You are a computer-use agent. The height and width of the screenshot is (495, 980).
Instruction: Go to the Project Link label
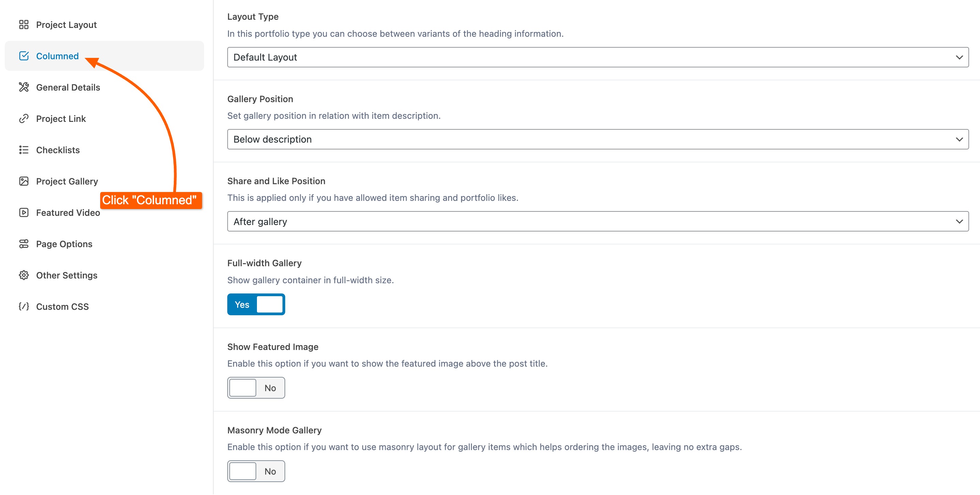coord(61,118)
